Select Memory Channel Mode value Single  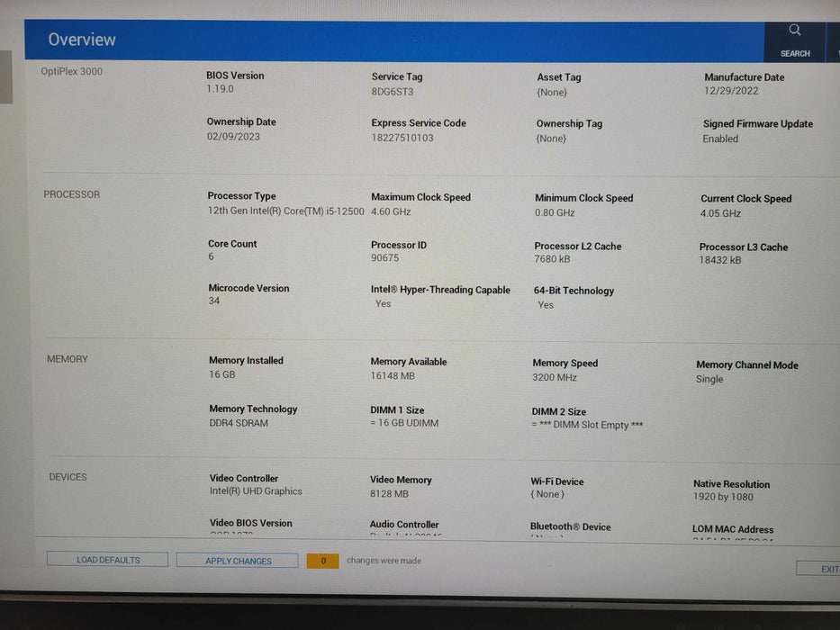tap(709, 379)
